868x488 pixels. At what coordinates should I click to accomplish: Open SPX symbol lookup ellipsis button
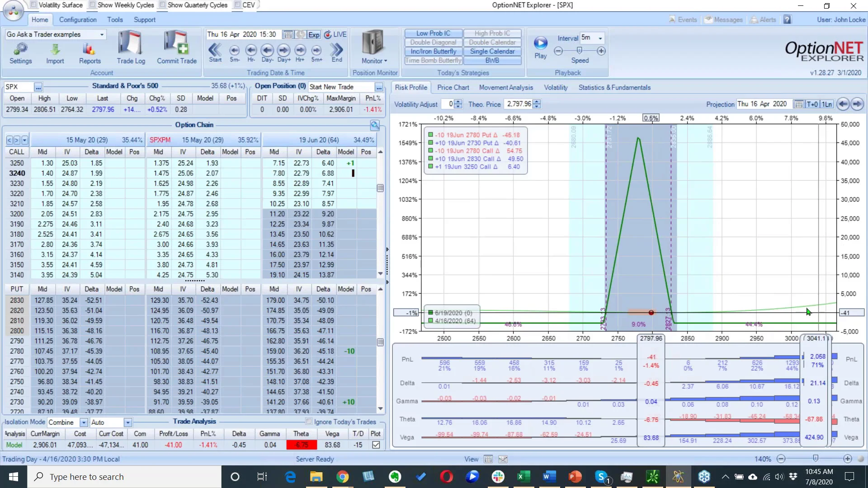point(38,87)
